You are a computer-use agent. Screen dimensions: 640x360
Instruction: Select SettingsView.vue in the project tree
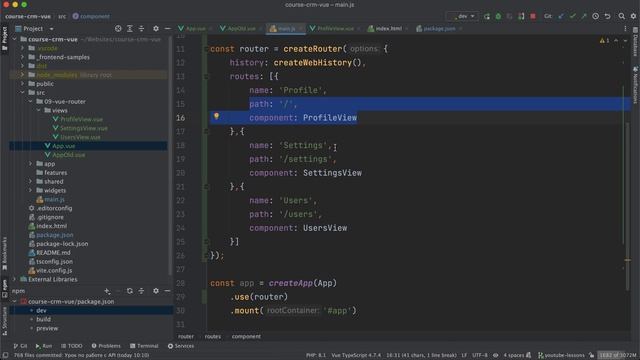click(84, 128)
